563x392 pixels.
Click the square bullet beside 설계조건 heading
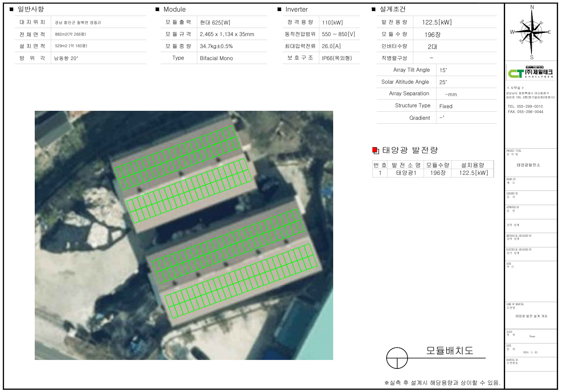click(374, 9)
